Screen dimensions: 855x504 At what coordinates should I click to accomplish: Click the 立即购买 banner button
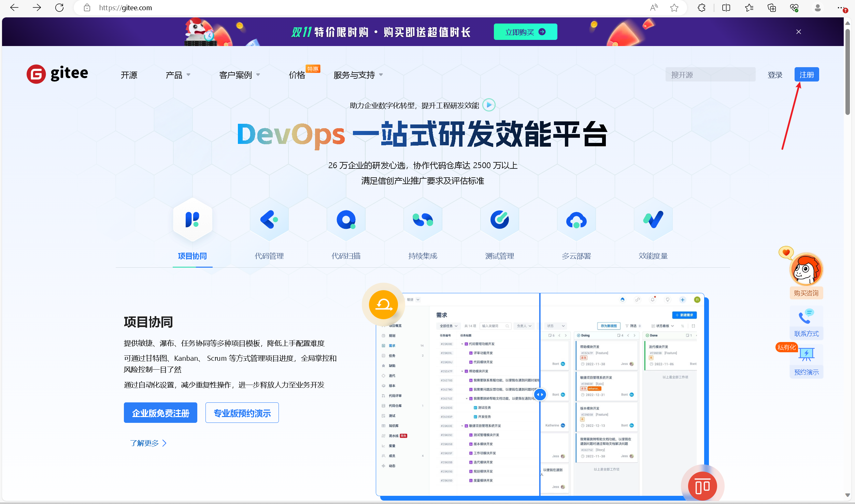525,32
